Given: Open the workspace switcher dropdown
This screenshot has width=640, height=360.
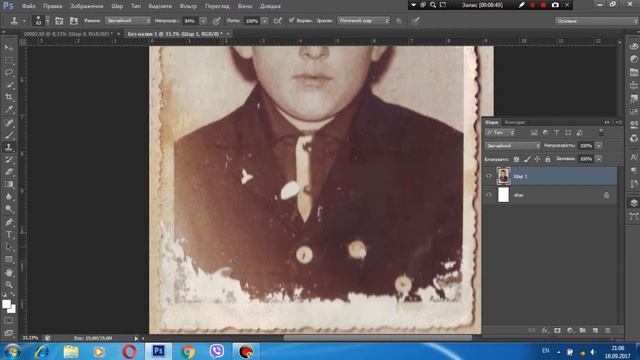Looking at the screenshot, I should [596, 20].
